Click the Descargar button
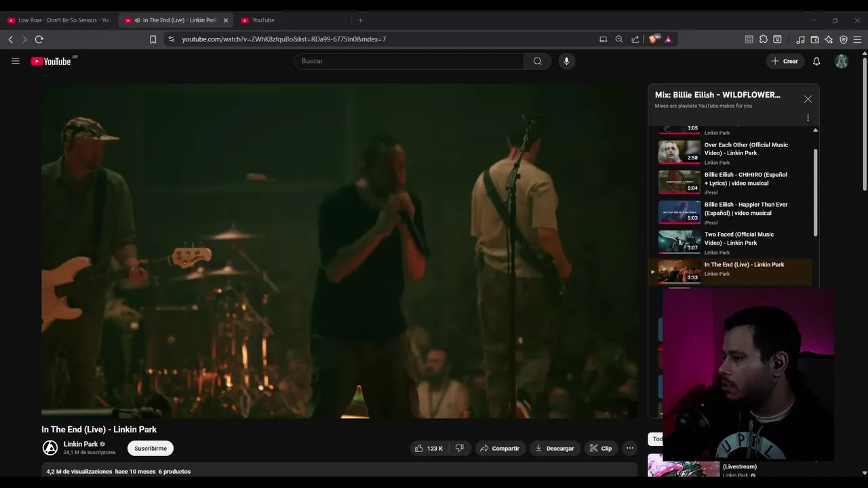868x488 pixels. tap(555, 448)
